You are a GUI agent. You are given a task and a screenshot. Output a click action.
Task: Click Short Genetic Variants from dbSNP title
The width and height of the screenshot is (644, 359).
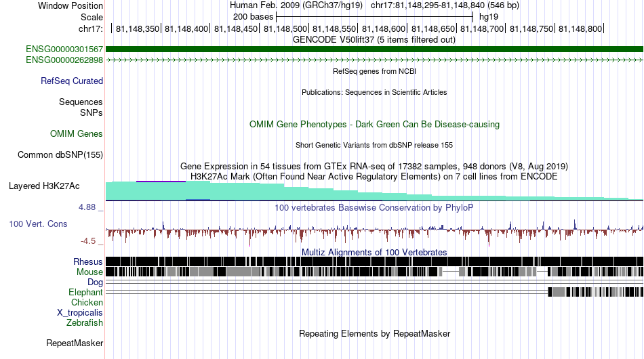(x=374, y=145)
